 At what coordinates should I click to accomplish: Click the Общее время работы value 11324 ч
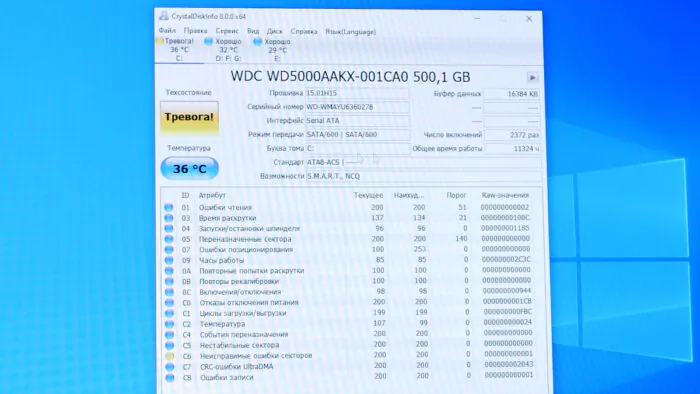512,149
